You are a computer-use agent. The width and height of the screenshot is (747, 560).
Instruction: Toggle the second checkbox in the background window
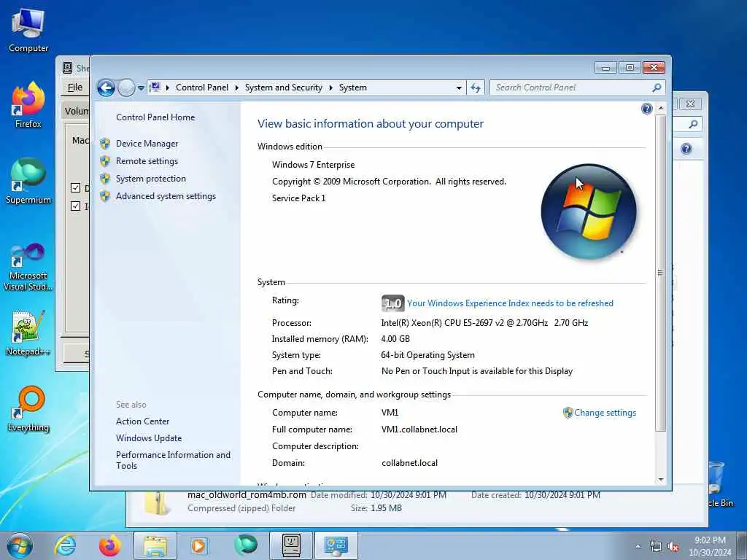[75, 206]
